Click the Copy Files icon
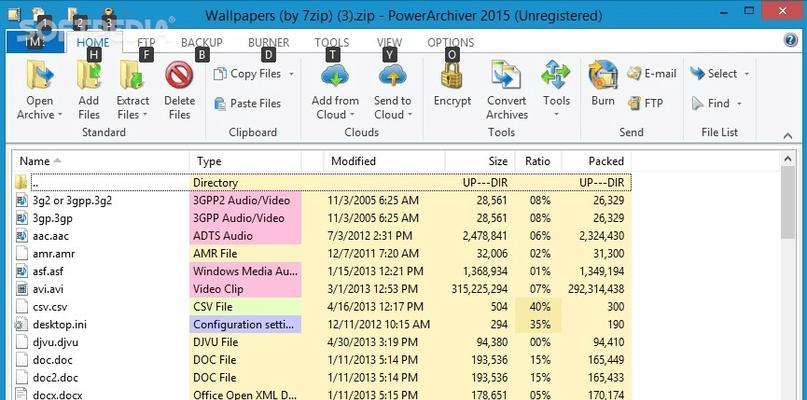807x400 pixels. 220,74
